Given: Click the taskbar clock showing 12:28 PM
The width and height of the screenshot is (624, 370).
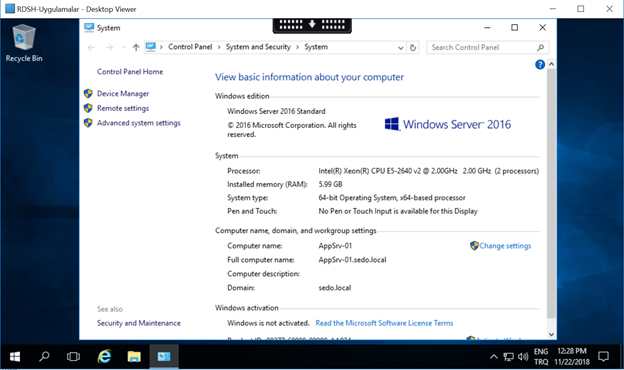Looking at the screenshot, I should coord(572,357).
